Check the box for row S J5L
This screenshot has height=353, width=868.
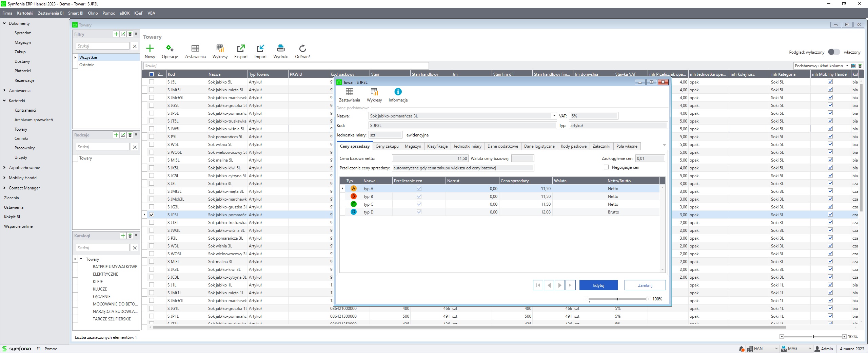pos(152,82)
